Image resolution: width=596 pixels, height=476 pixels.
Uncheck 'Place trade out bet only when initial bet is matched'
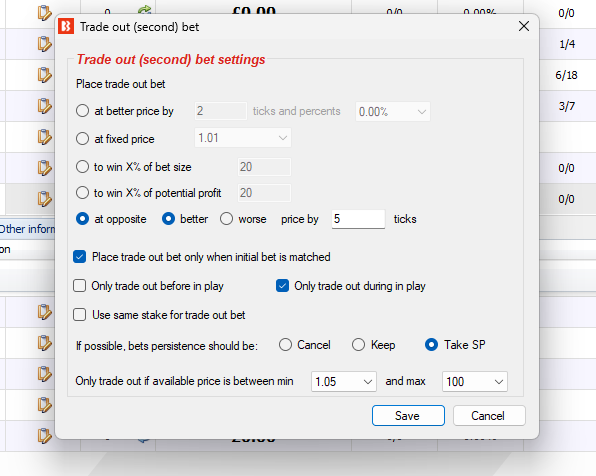pyautogui.click(x=79, y=257)
